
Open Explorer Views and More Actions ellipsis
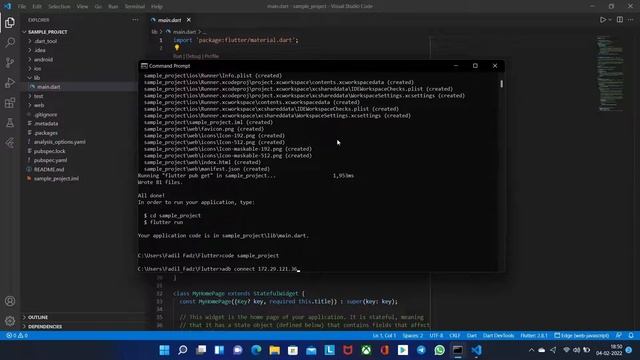(135, 20)
